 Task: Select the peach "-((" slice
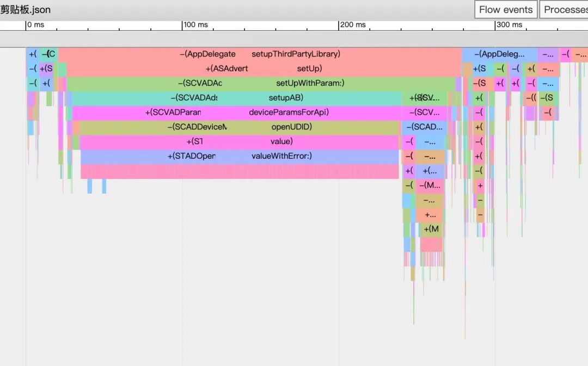531,98
